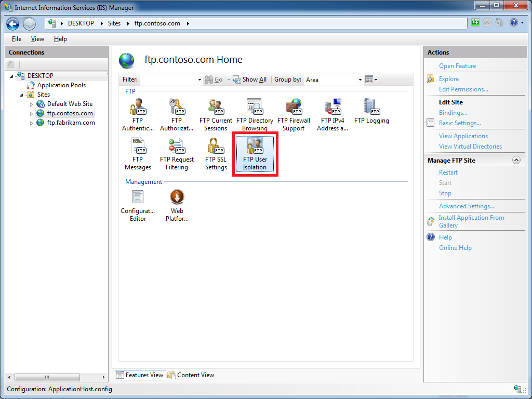Screen dimensions: 532x399
Task: Open the View menu
Action: (x=37, y=39)
